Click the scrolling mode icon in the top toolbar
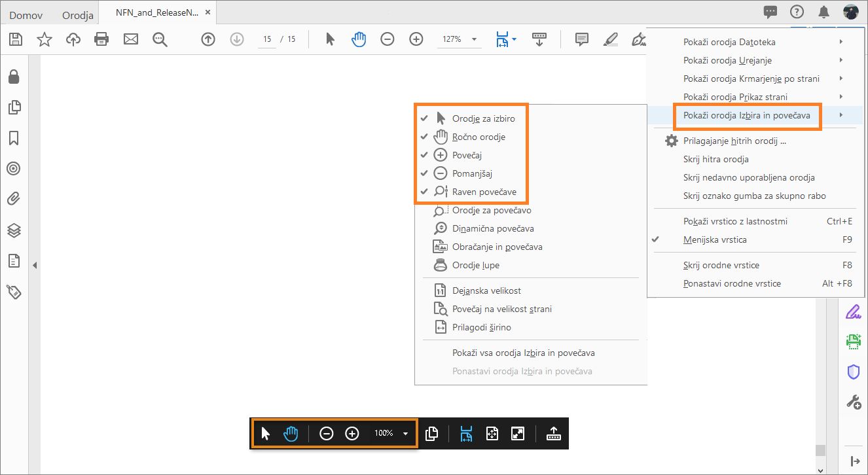868x475 pixels. (x=539, y=39)
